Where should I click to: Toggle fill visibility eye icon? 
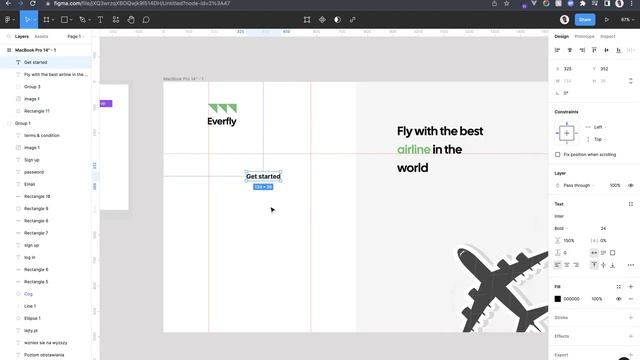pyautogui.click(x=619, y=299)
